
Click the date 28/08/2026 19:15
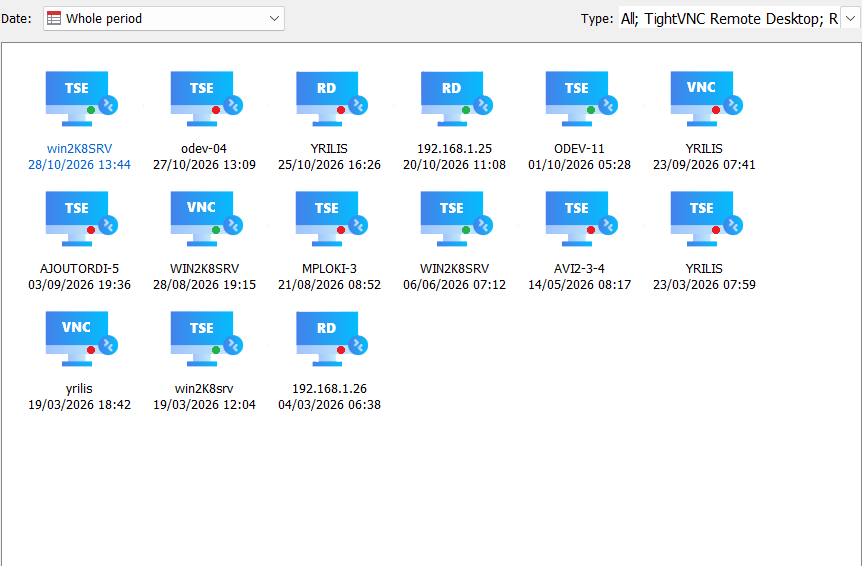point(204,285)
